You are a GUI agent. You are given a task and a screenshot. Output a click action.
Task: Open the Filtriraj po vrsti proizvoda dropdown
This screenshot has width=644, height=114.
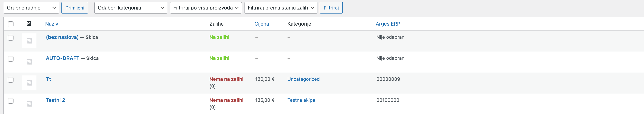point(206,8)
